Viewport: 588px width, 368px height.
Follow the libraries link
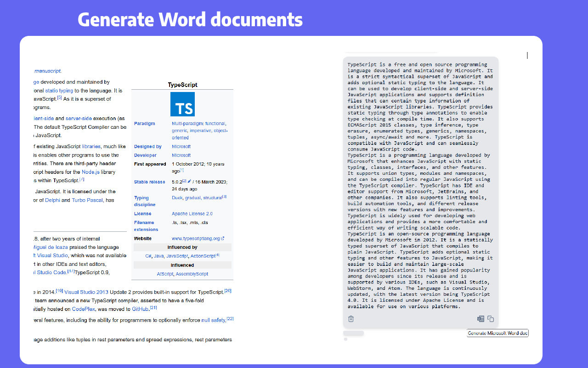click(91, 146)
